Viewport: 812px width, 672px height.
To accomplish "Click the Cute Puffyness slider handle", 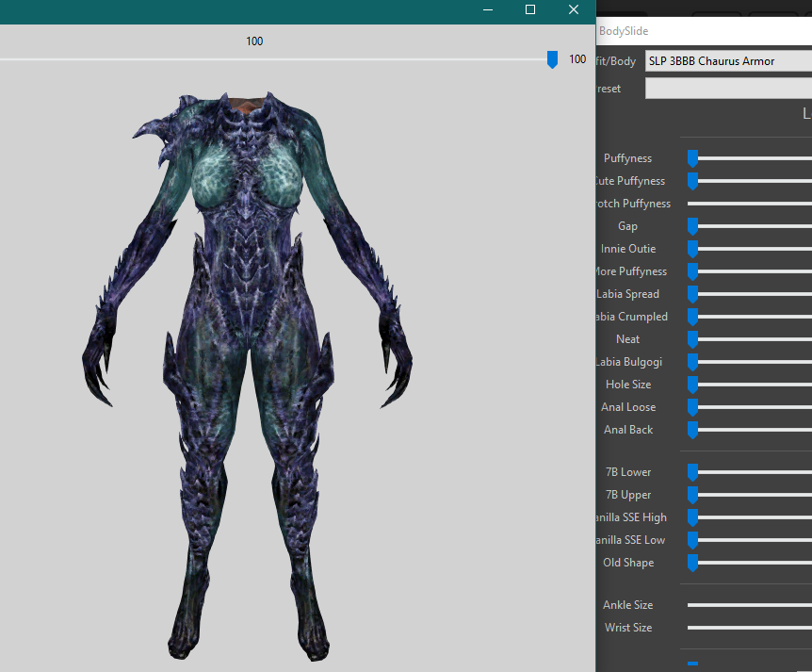I will pos(693,181).
